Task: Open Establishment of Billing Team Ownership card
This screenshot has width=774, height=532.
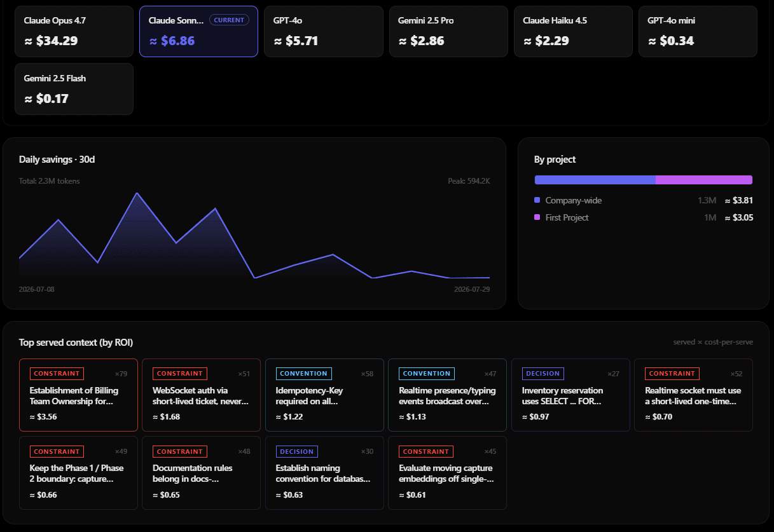Action: (78, 395)
